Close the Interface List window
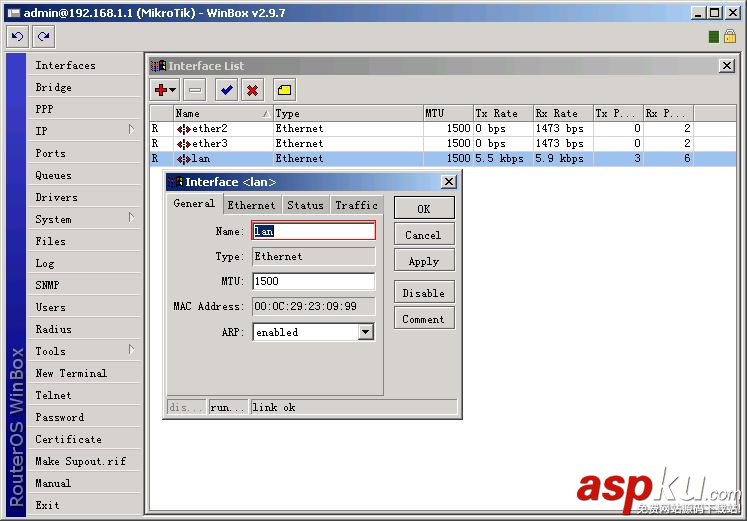 tap(727, 66)
